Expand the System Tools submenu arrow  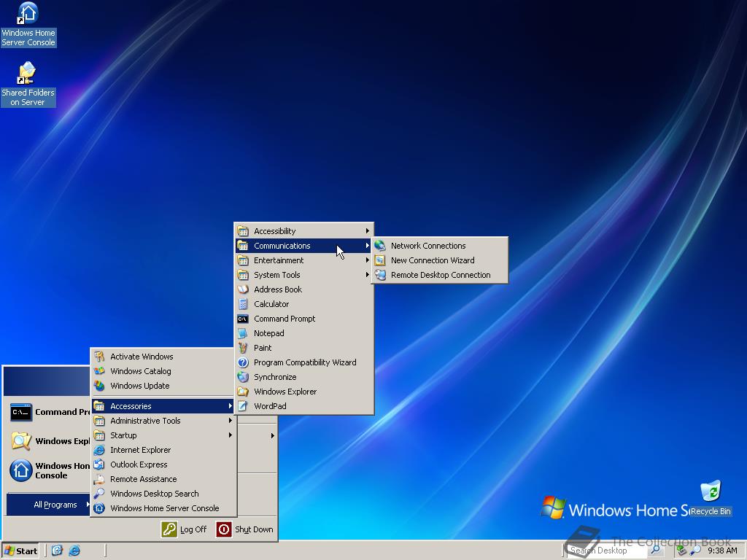[368, 275]
